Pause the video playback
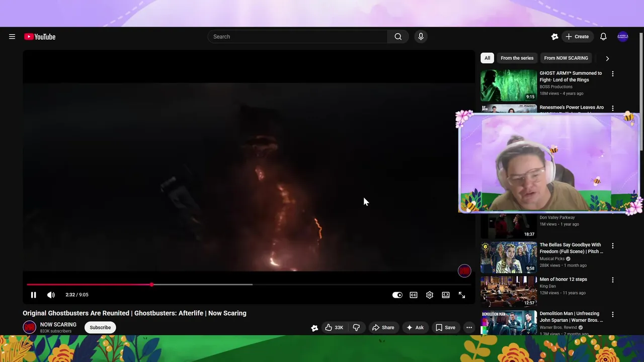 (34, 295)
